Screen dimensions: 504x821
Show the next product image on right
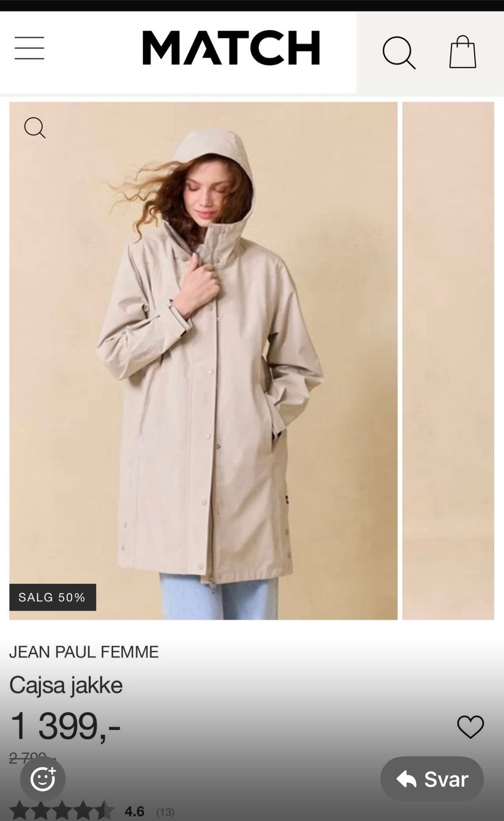pyautogui.click(x=448, y=361)
